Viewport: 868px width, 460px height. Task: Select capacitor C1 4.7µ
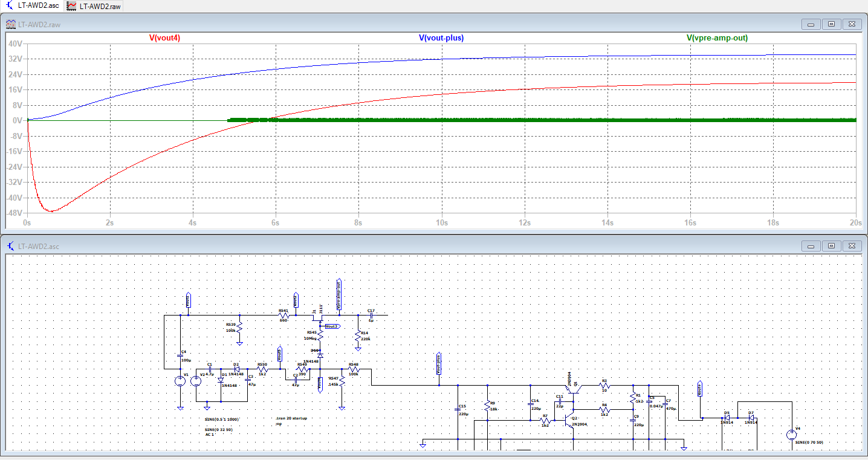tap(209, 368)
